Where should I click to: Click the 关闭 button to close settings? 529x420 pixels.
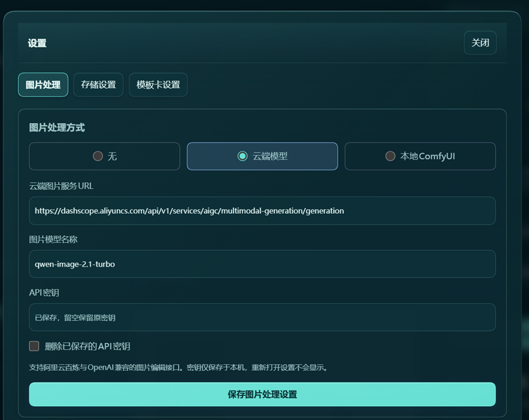coord(480,43)
